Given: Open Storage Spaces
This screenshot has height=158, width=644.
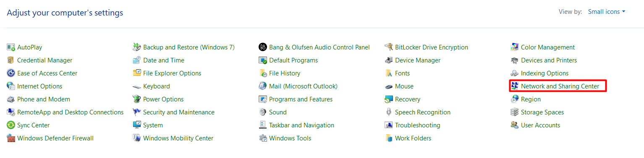Looking at the screenshot, I should coord(542,112).
